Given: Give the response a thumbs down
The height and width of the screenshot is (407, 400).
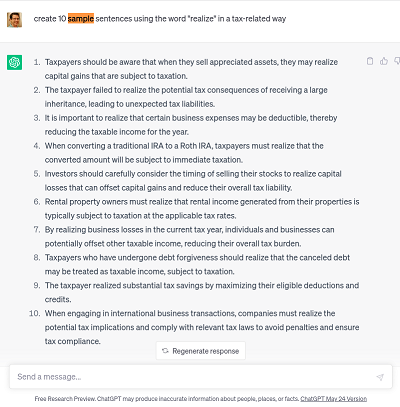Looking at the screenshot, I should tap(397, 61).
